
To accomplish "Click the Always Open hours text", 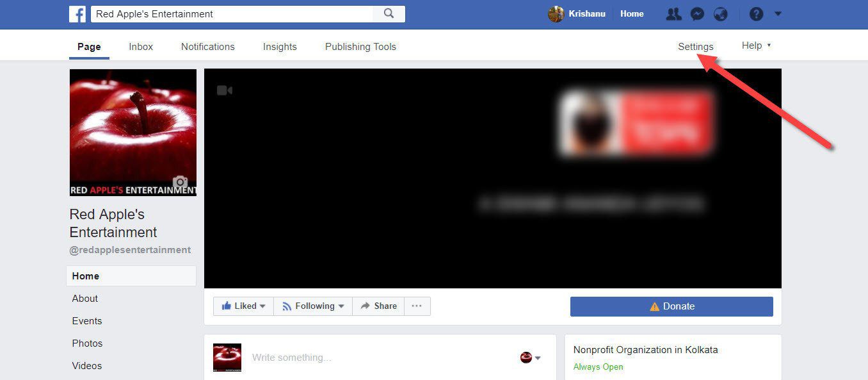I will [x=598, y=367].
